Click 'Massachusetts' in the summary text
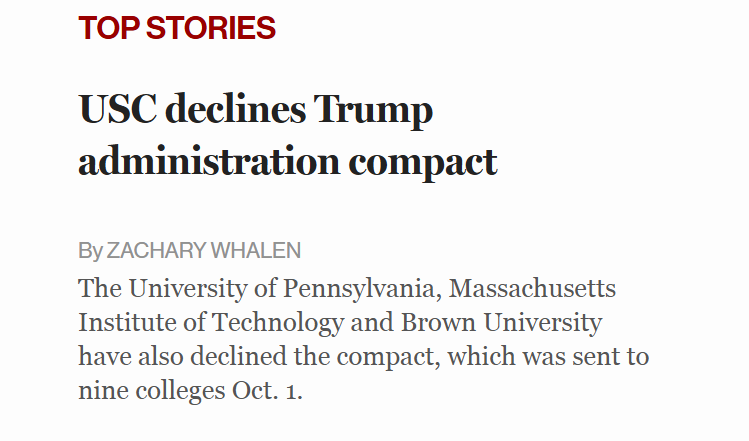Screen dimensions: 749x441 point(532,288)
